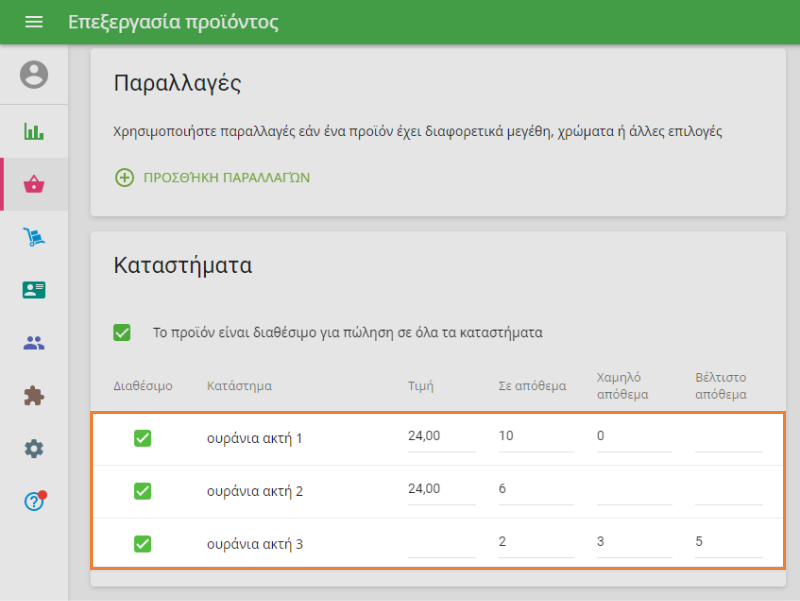Open inventory management hand truck icon
800x601 pixels.
click(x=34, y=237)
